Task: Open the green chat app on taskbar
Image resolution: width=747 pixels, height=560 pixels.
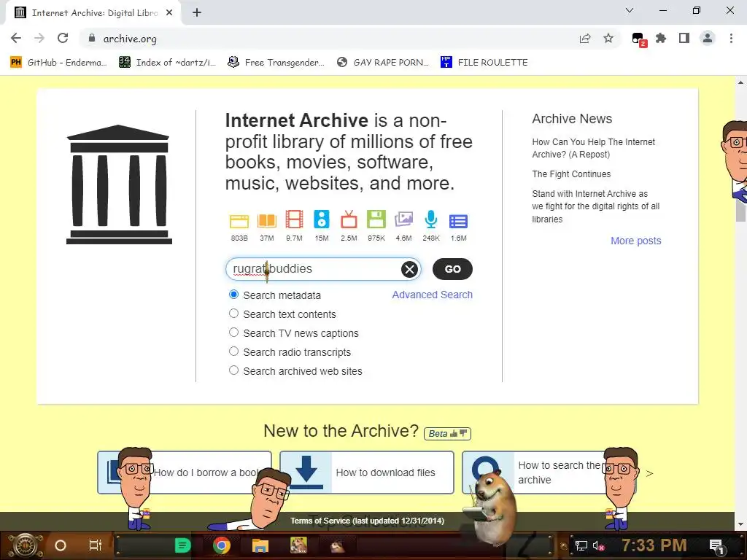Action: point(182,545)
